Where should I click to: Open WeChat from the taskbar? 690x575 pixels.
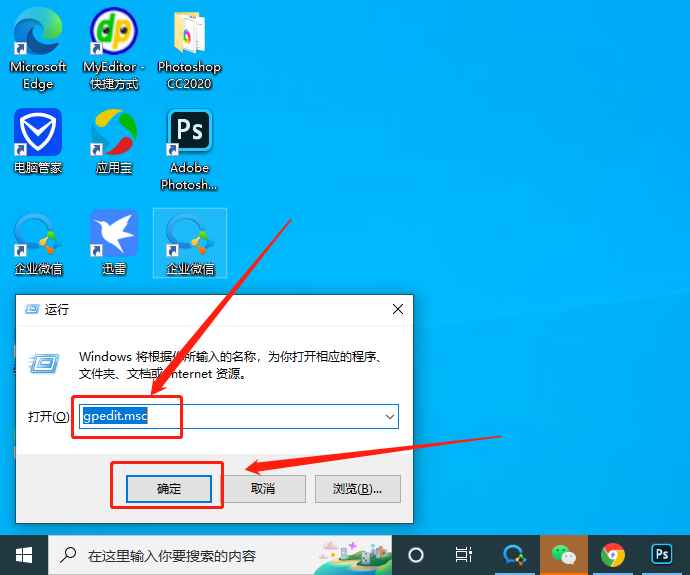point(565,555)
